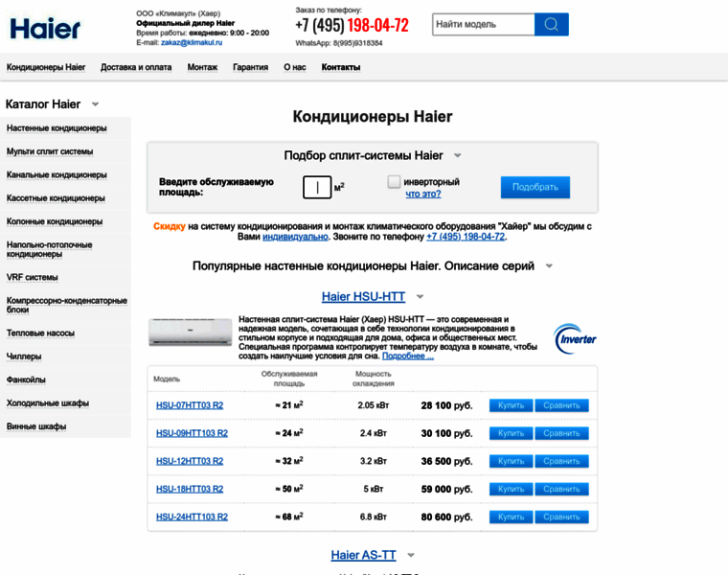
Task: Open Кассетные кондиционеры category
Action: [56, 197]
